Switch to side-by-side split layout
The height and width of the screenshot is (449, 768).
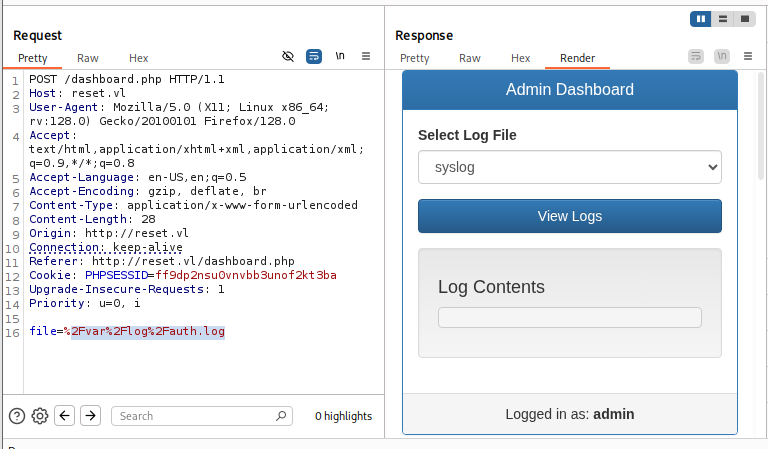[701, 19]
